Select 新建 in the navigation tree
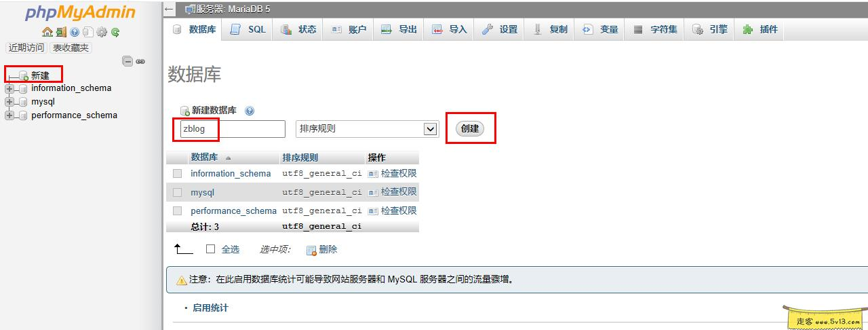This screenshot has width=868, height=330. pyautogui.click(x=40, y=75)
